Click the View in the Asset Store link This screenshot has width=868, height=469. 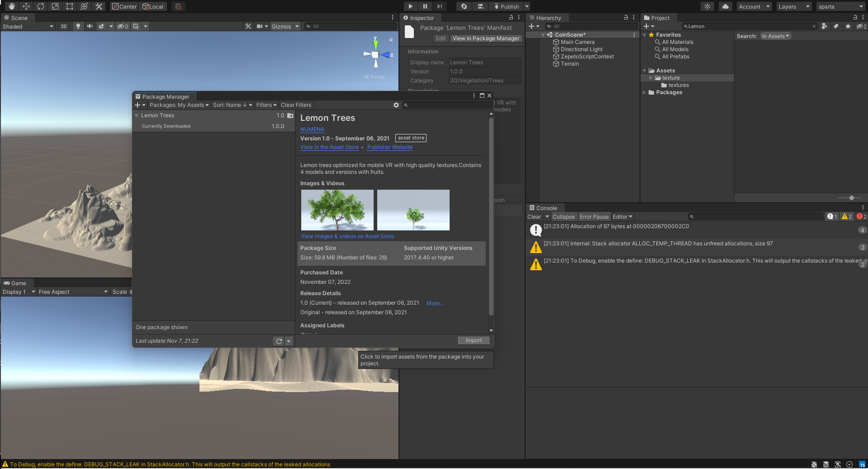pyautogui.click(x=329, y=147)
